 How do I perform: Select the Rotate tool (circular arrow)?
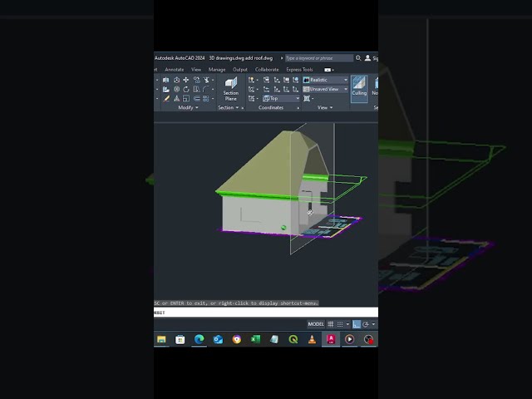pyautogui.click(x=186, y=89)
